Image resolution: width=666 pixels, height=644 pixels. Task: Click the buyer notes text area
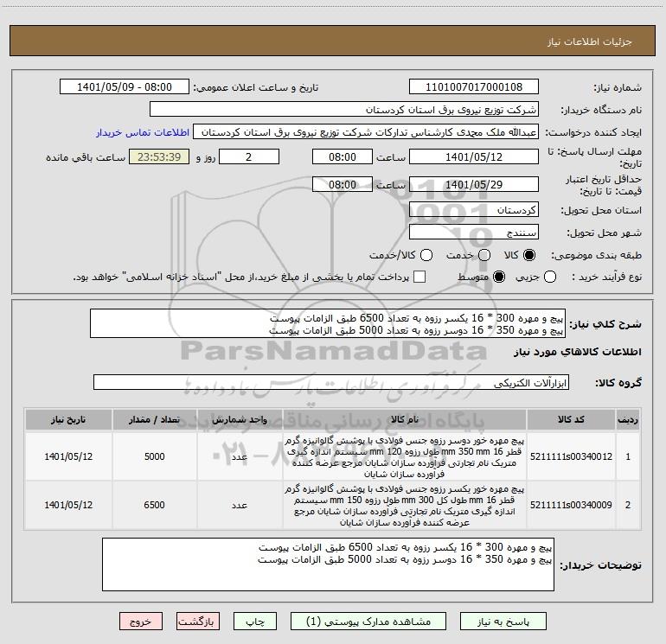328,564
